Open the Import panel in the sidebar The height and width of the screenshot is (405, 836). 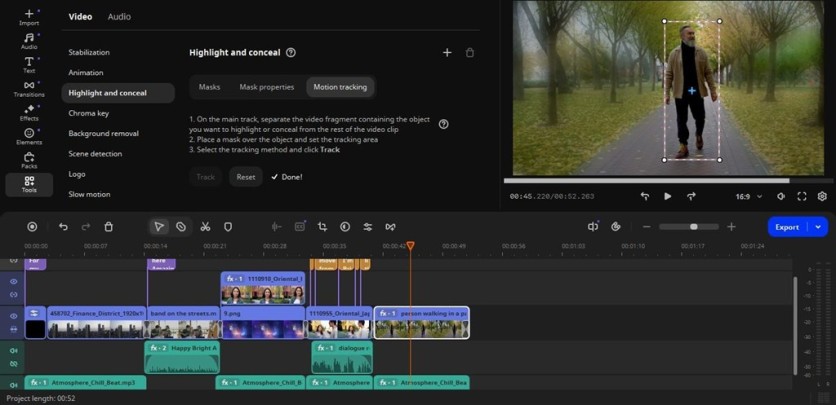[x=29, y=18]
